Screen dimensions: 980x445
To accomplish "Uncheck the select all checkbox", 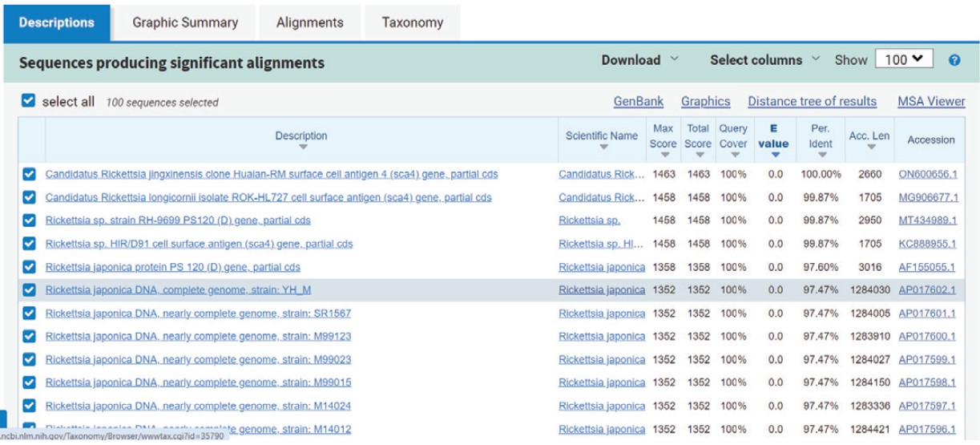I will (x=29, y=101).
